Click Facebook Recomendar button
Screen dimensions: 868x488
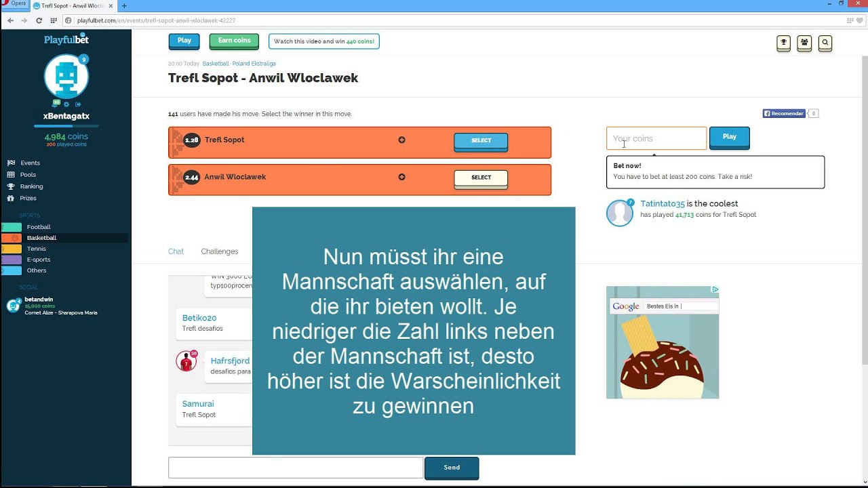tap(784, 114)
